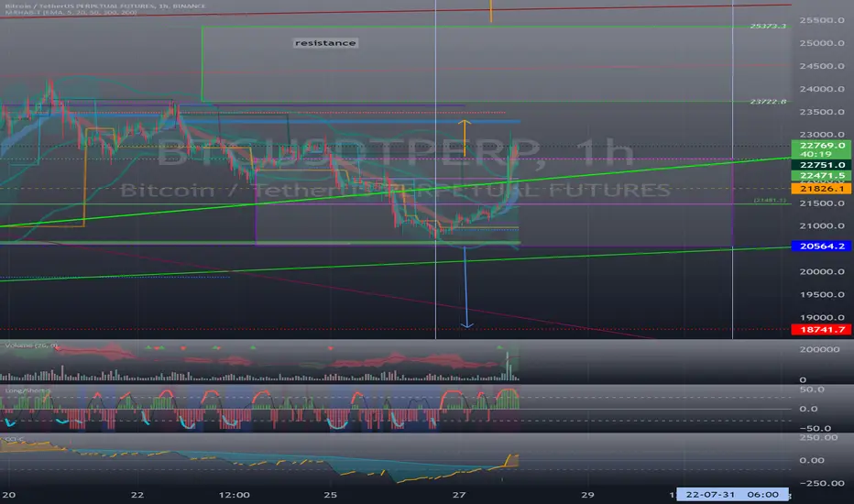Click the 25000.0 price axis tick
The width and height of the screenshot is (854, 504).
click(822, 43)
